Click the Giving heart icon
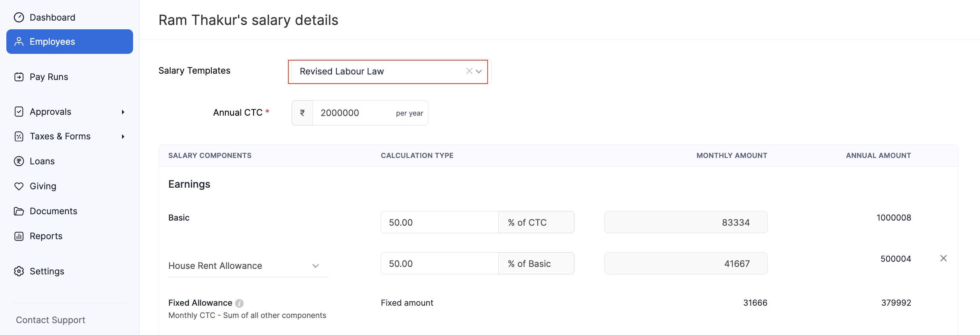This screenshot has width=980, height=335. point(19,186)
